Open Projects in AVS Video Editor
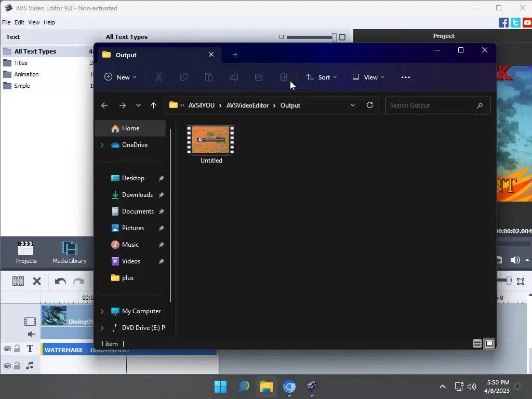Viewport: 532px width, 399px height. pos(26,252)
